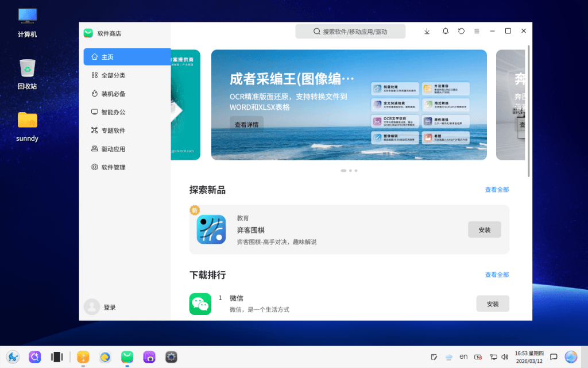Click the app store taskbar icon
The width and height of the screenshot is (588, 368).
pos(127,356)
